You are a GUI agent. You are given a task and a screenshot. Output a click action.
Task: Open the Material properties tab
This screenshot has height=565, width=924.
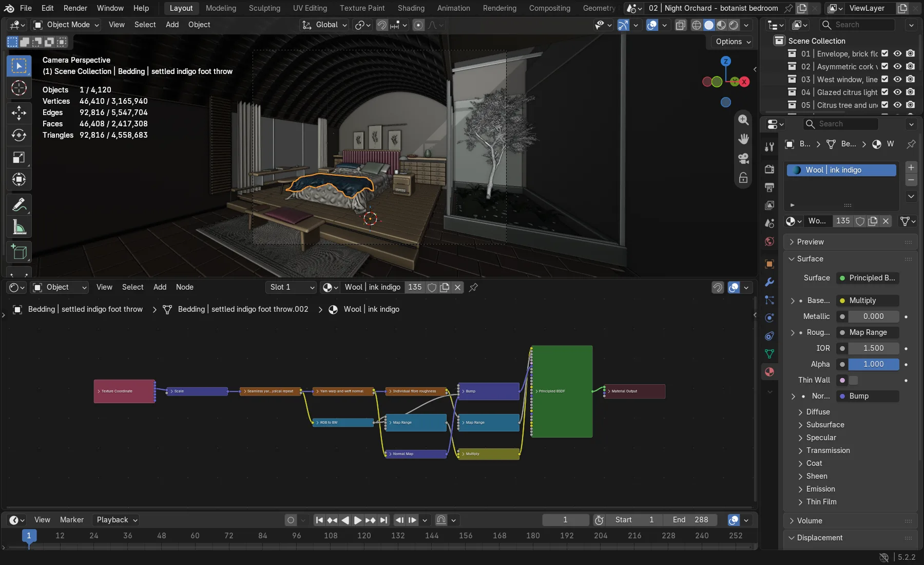pyautogui.click(x=769, y=372)
